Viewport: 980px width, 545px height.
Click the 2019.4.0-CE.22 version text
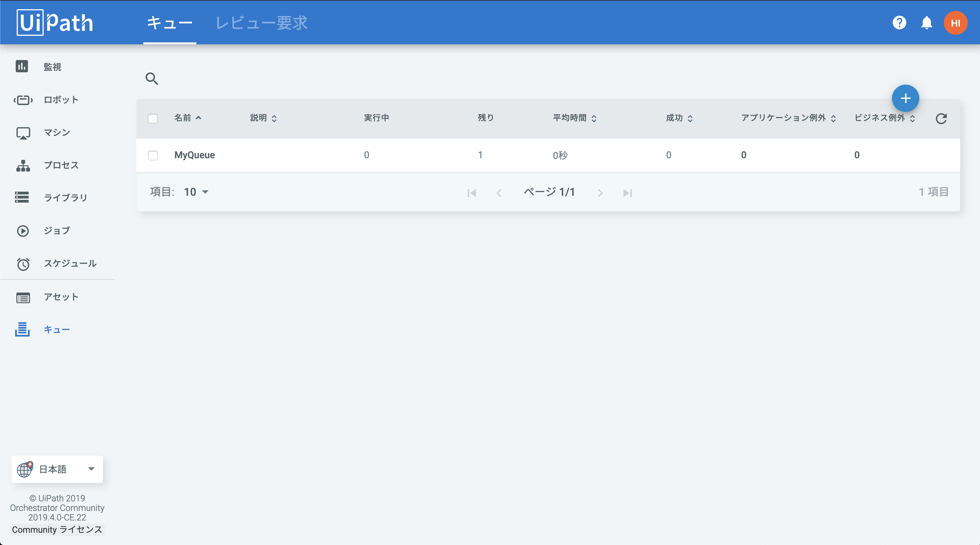pos(57,517)
